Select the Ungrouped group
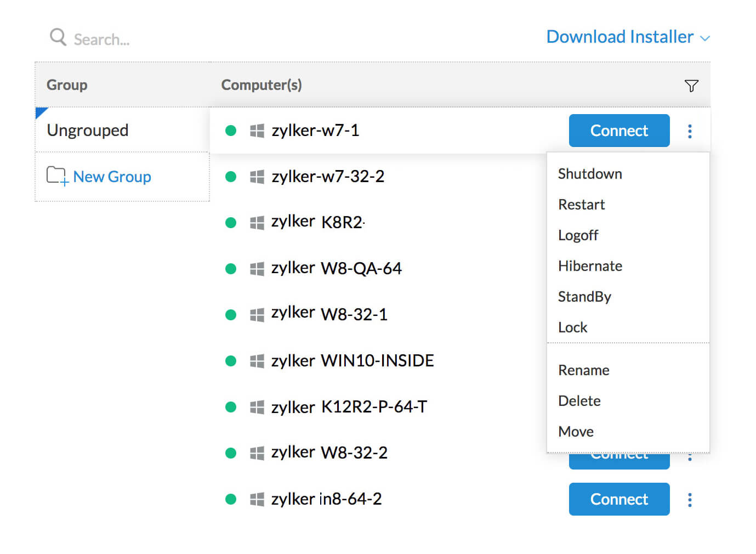The width and height of the screenshot is (756, 554). pos(88,131)
